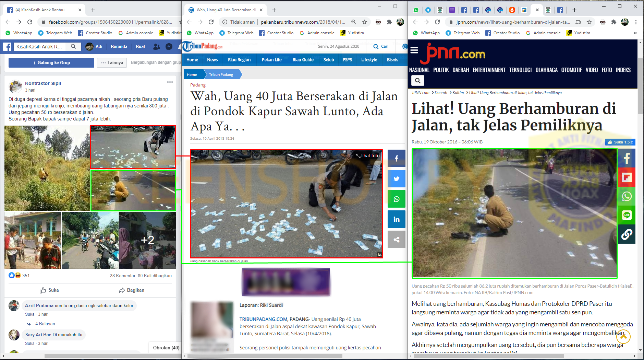Bookmark the Tribun page with star

point(365,22)
